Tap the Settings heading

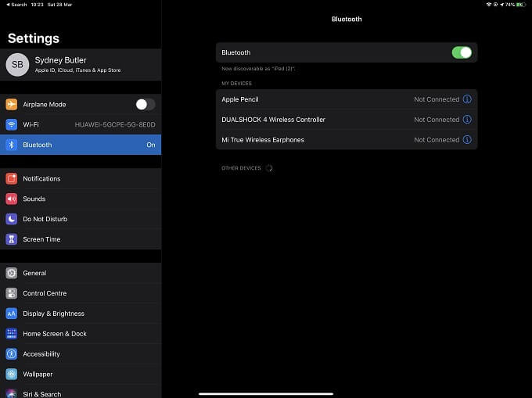(x=34, y=38)
